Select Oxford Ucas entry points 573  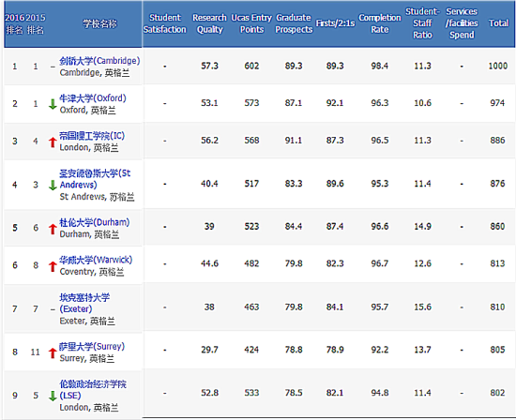point(251,103)
